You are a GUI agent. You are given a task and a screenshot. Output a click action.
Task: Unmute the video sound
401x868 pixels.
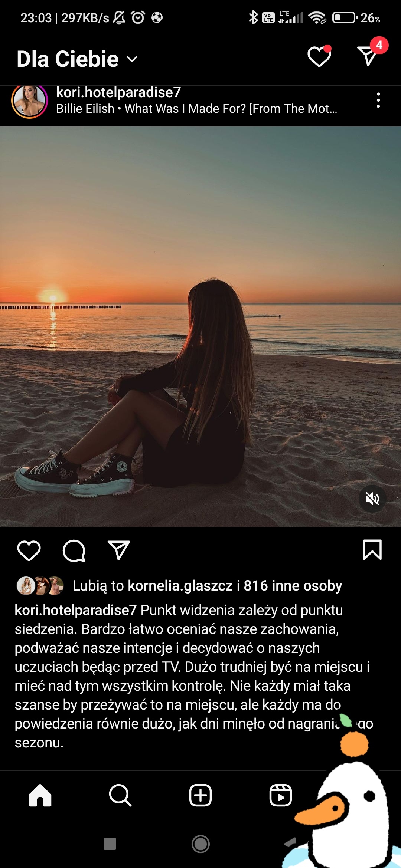(x=372, y=499)
